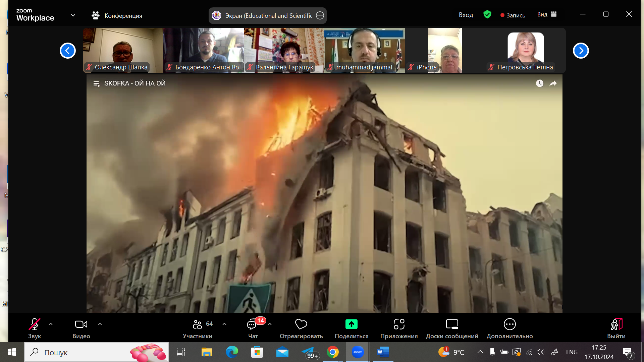Click the green encryption shield icon
644x362 pixels.
487,14
